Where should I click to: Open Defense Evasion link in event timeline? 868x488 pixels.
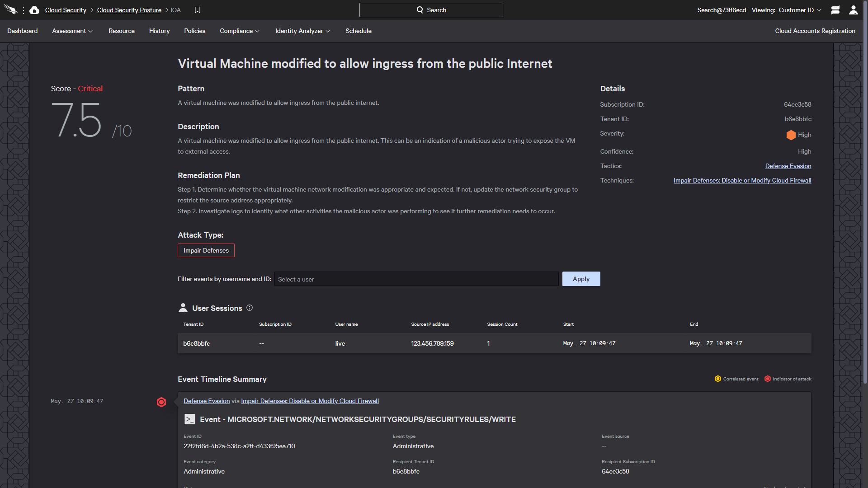207,401
